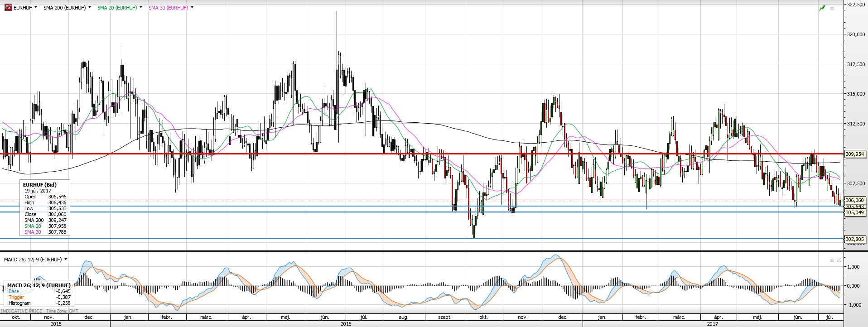The width and height of the screenshot is (868, 327).
Task: Click the High 306,436 tooltip row
Action: (45, 202)
